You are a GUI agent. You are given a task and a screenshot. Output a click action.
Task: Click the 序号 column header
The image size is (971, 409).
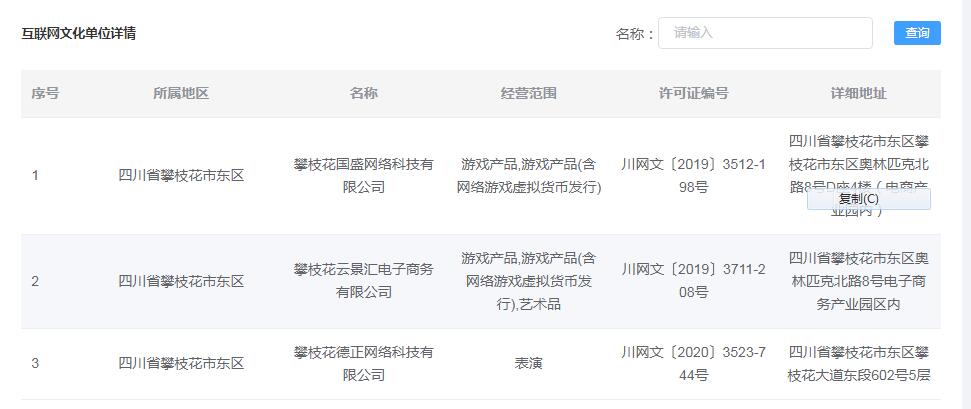[45, 94]
